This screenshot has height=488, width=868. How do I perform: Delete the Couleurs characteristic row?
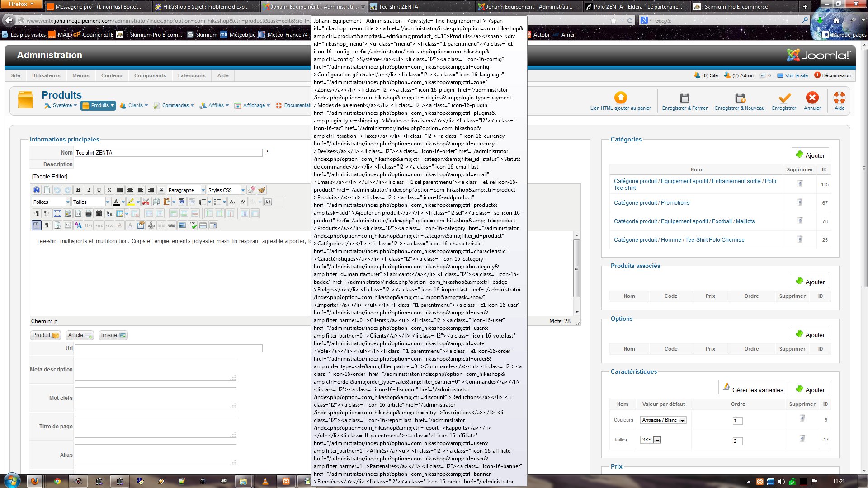point(803,418)
